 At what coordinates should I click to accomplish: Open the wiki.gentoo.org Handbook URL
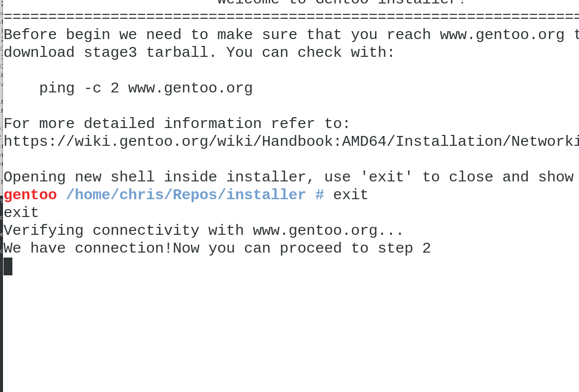tap(291, 141)
